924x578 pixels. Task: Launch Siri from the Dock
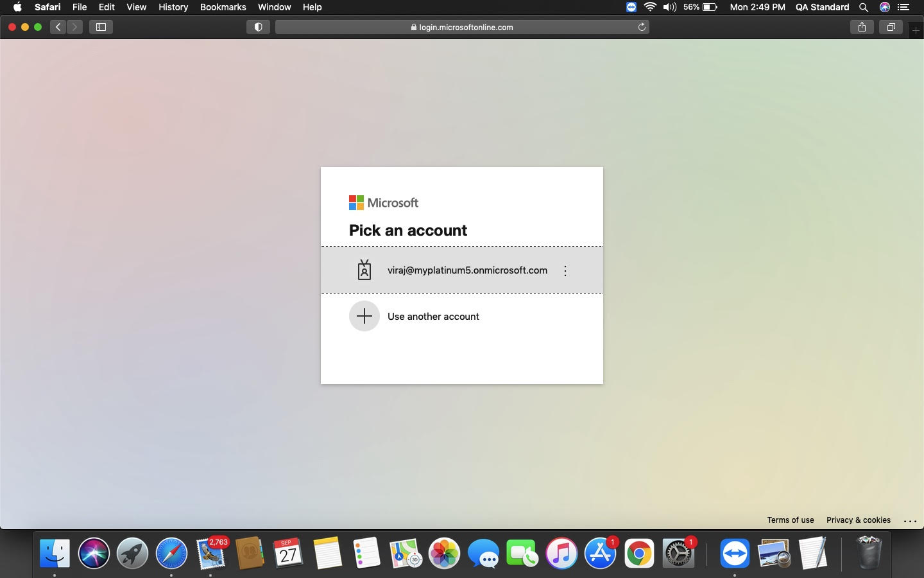click(x=94, y=554)
